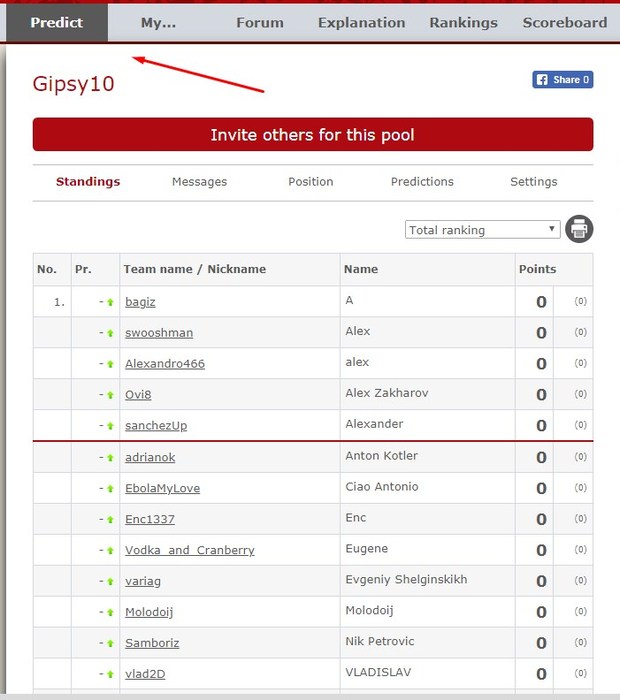620x700 pixels.
Task: Click green up arrow in bagiz row
Action: [x=110, y=302]
